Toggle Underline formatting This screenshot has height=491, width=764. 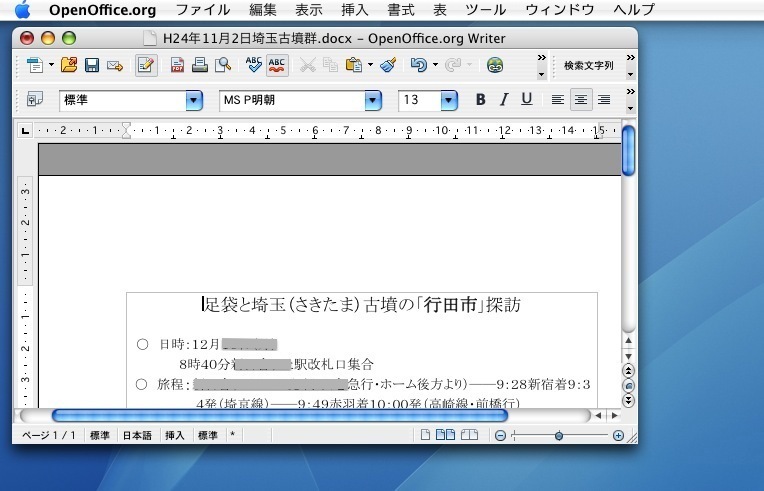coord(527,99)
